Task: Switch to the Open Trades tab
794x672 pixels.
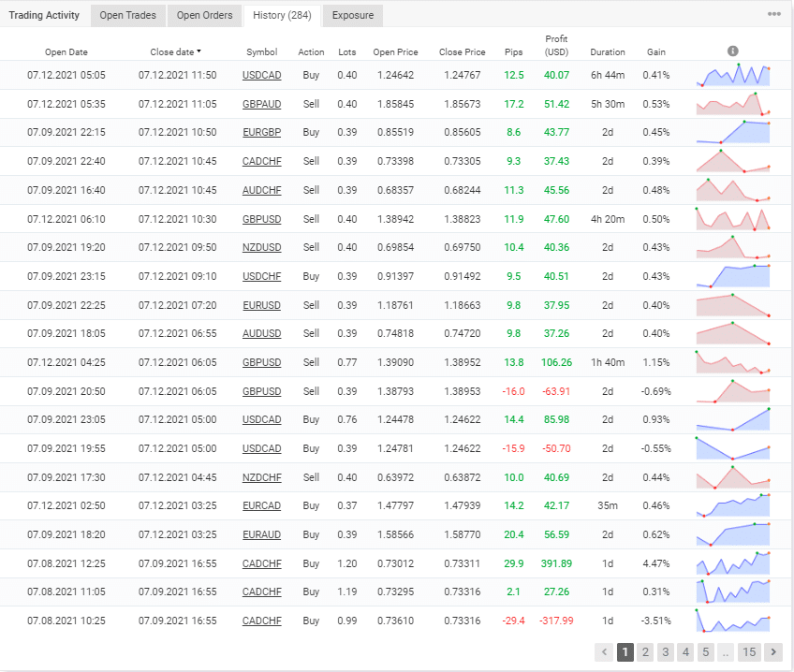Action: tap(128, 15)
